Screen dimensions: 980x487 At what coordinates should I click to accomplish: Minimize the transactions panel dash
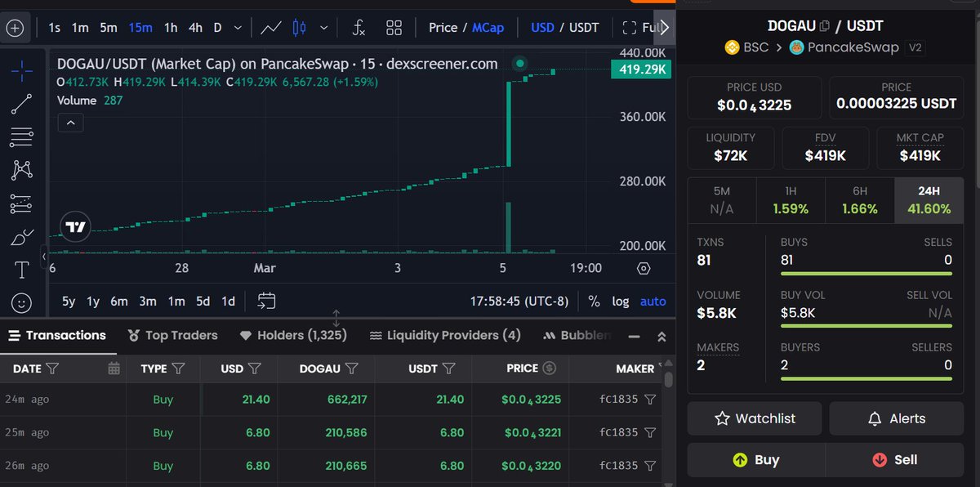coord(635,337)
